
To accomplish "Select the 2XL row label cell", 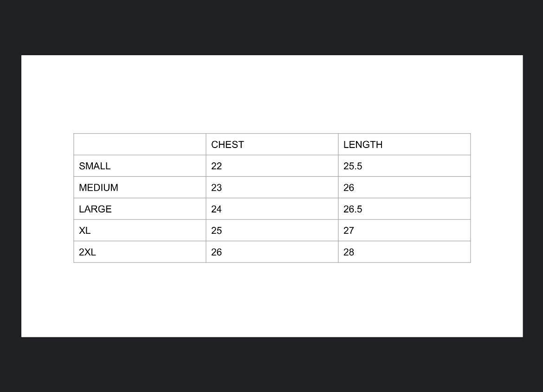I will click(87, 252).
